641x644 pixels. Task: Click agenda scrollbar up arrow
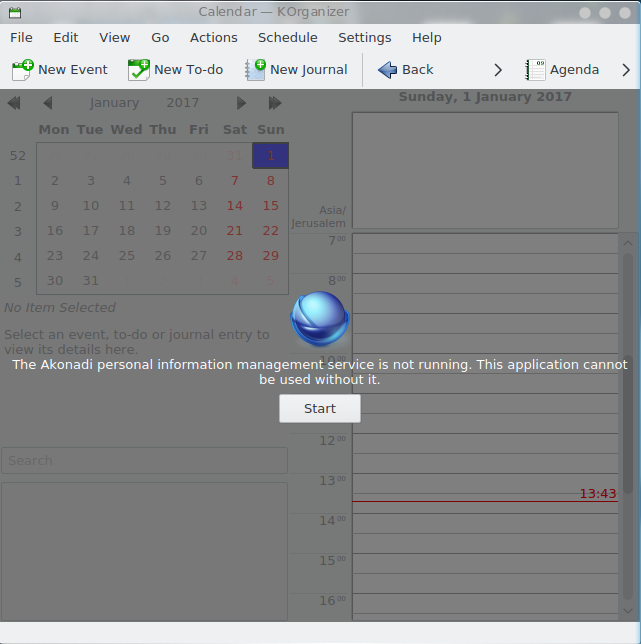click(627, 243)
